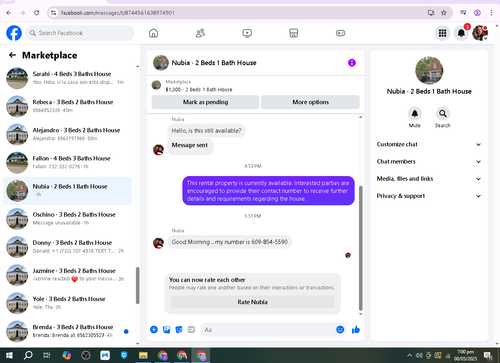The height and width of the screenshot is (363, 500).
Task: Open the Donny - 3 Beds 2 Baths House chat
Action: click(68, 247)
